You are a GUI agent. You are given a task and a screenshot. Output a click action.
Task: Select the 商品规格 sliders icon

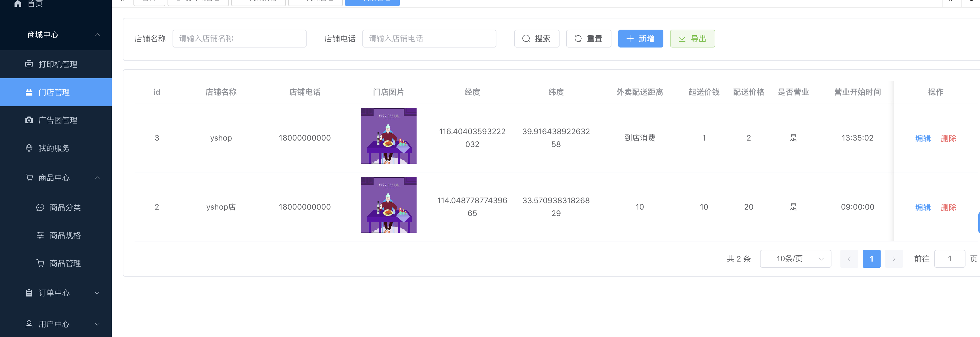click(x=40, y=235)
